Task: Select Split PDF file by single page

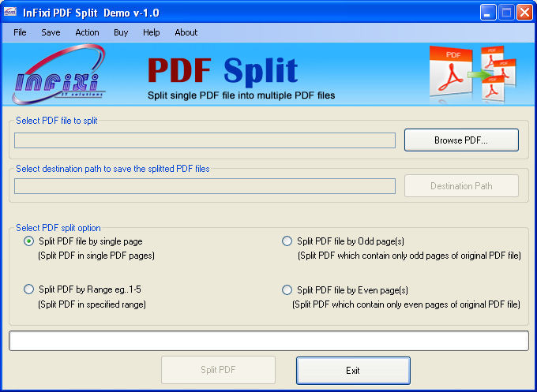Action: [83, 241]
